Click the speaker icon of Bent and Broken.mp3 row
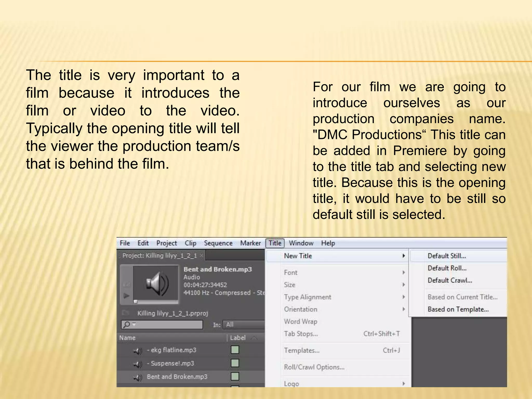 click(138, 377)
